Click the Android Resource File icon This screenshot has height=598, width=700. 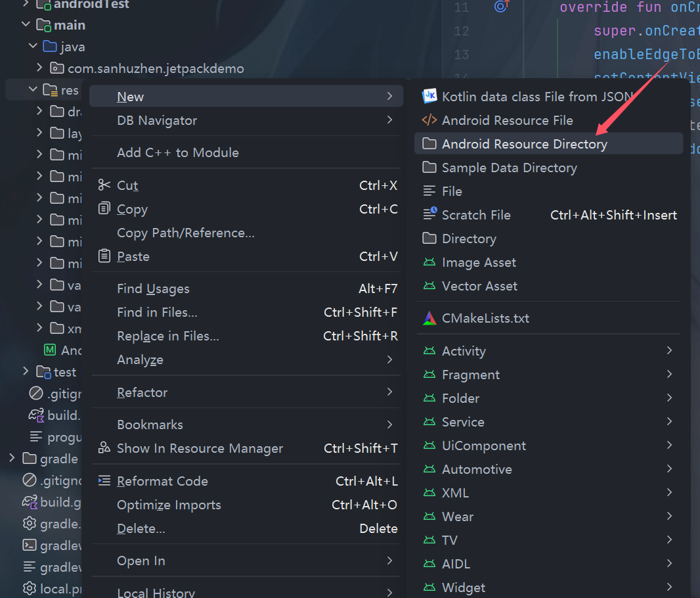coord(429,120)
